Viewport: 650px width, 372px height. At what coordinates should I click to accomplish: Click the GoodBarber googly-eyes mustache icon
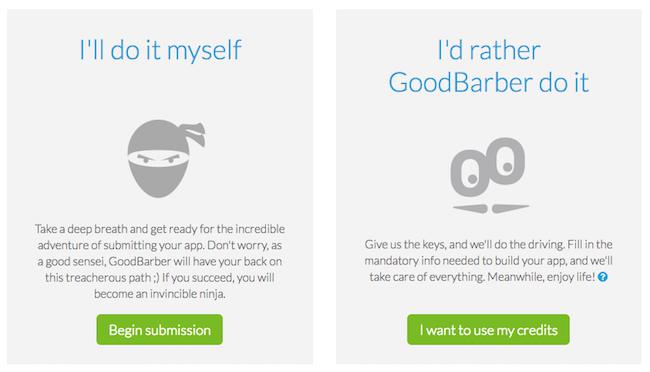pos(490,175)
